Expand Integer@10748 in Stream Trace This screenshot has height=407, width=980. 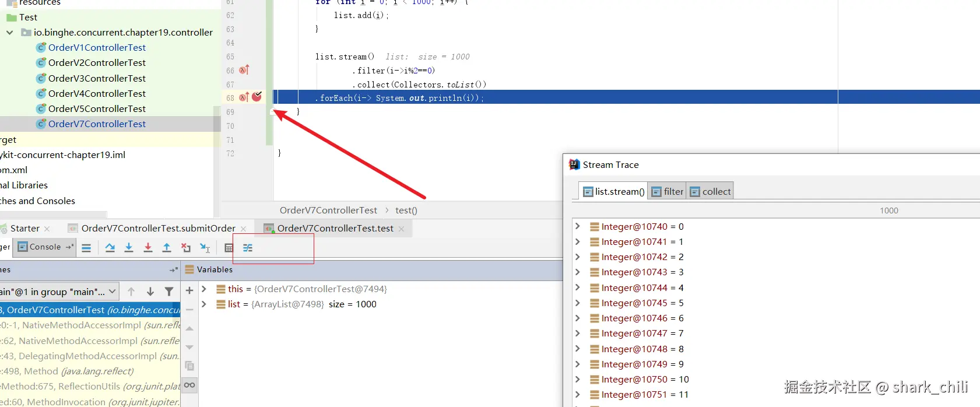(x=578, y=349)
